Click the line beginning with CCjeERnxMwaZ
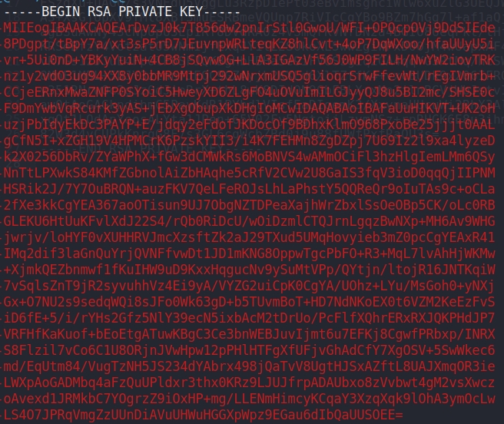This screenshot has width=504, height=424. (x=250, y=92)
